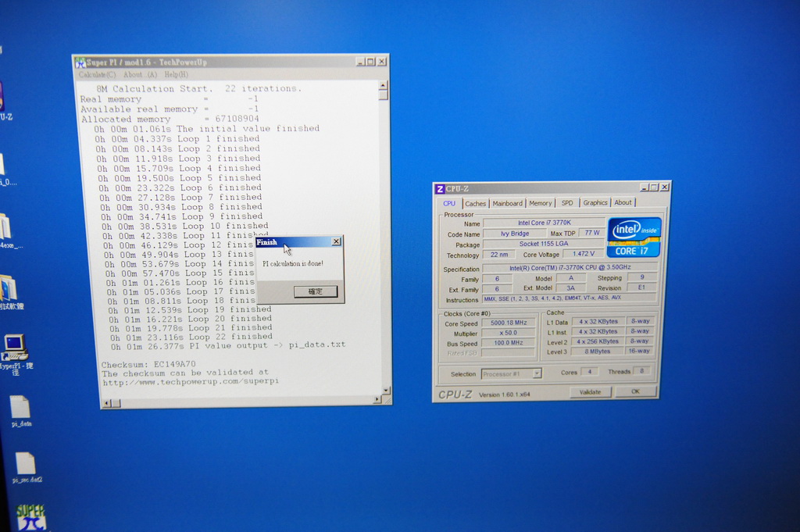
Task: Click the Core Speed 5000.18 MHz field
Action: point(508,323)
